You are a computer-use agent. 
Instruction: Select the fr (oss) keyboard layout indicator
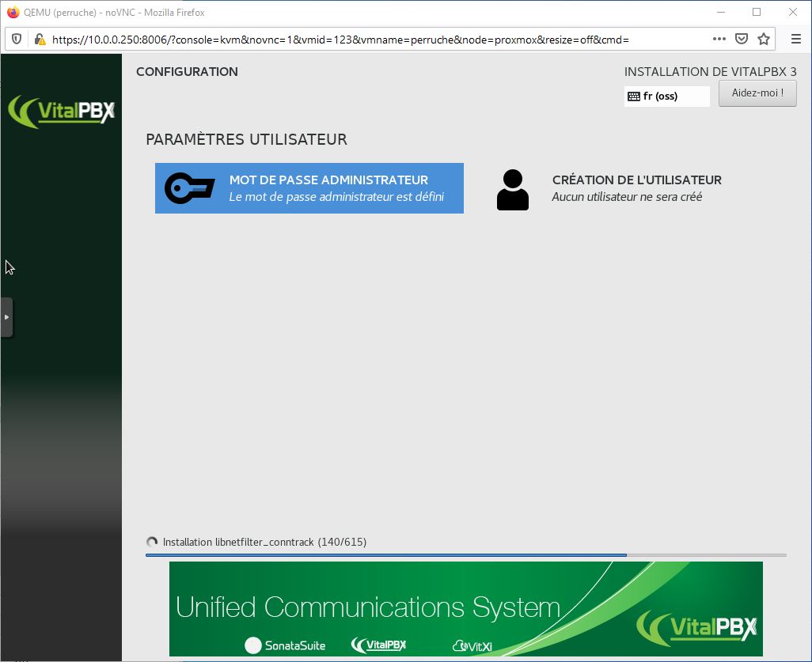(x=666, y=96)
